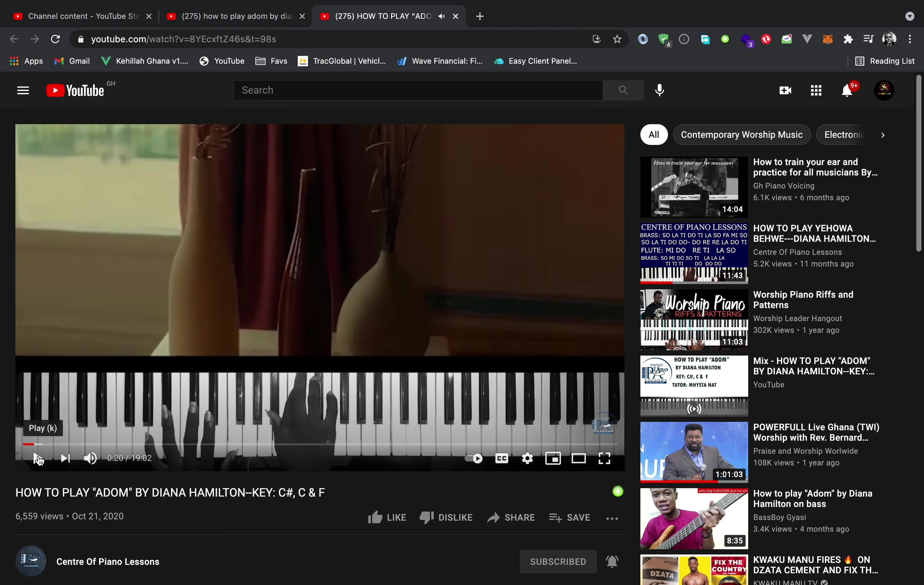
Task: Open the Chrome three-dot menu
Action: (909, 39)
